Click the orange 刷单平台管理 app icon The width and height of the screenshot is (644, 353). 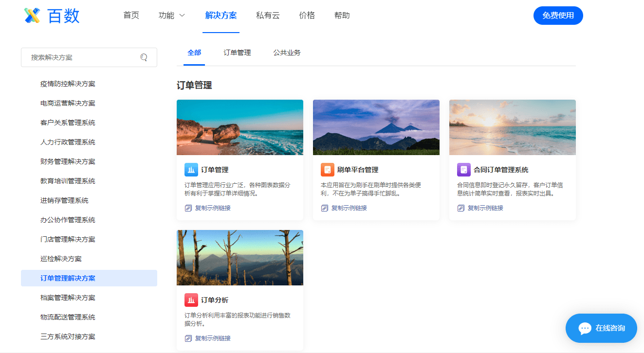[328, 170]
